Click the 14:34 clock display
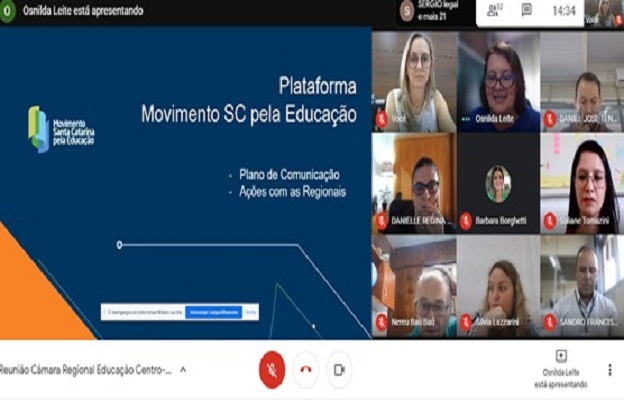The width and height of the screenshot is (624, 400). [564, 11]
